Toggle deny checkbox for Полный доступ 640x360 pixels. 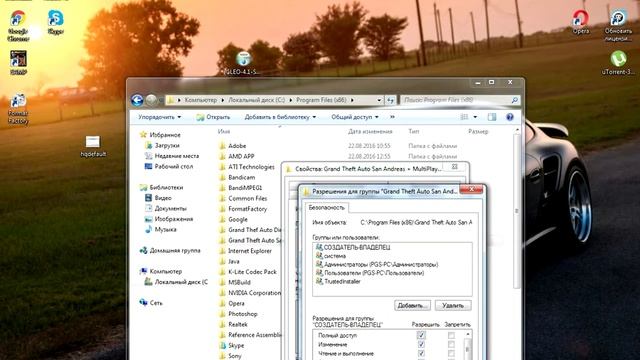(451, 335)
